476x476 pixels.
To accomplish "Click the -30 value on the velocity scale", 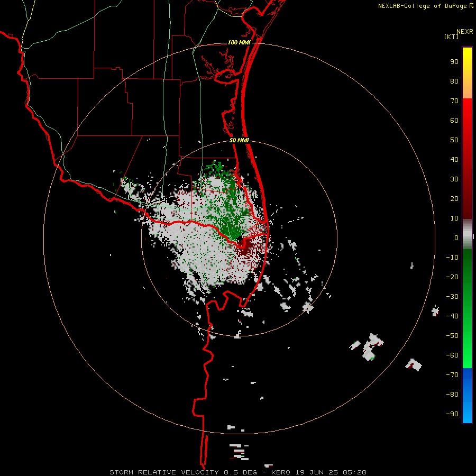I will click(452, 297).
